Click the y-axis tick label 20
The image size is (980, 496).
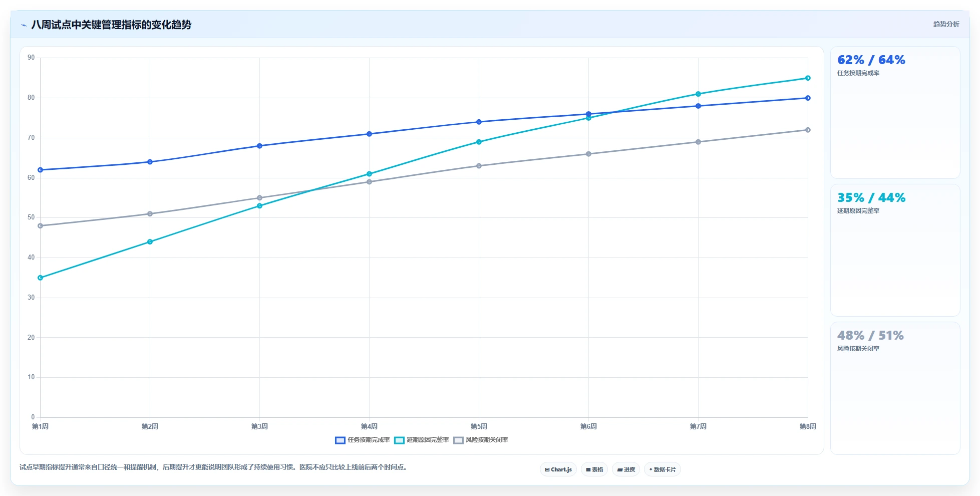(31, 338)
